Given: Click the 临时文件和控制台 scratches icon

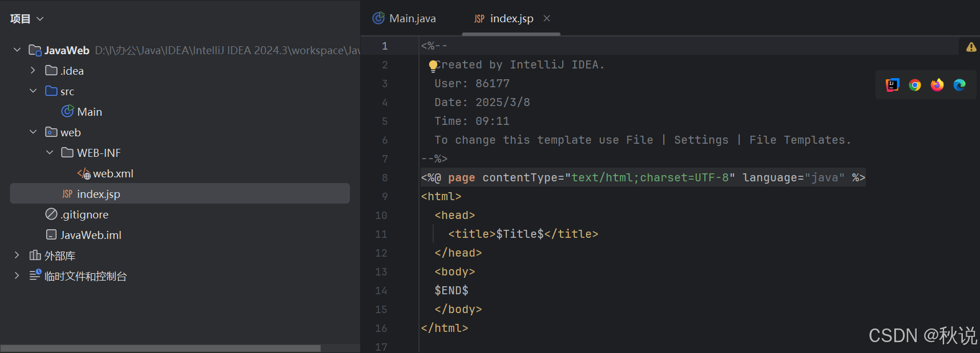Looking at the screenshot, I should point(35,275).
